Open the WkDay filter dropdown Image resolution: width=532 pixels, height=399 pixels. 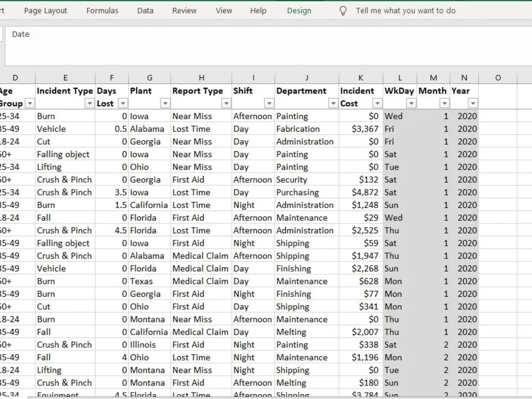[411, 103]
